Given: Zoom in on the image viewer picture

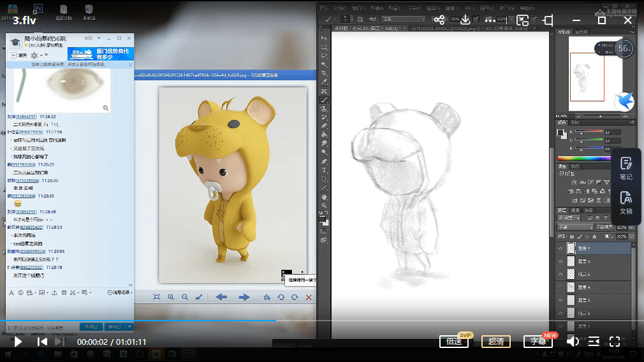Looking at the screenshot, I should (x=170, y=297).
